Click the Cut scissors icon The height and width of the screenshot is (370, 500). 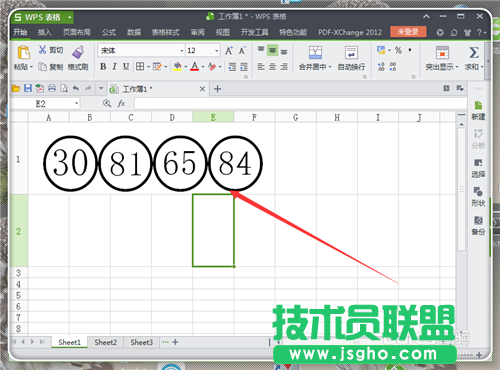click(x=42, y=50)
